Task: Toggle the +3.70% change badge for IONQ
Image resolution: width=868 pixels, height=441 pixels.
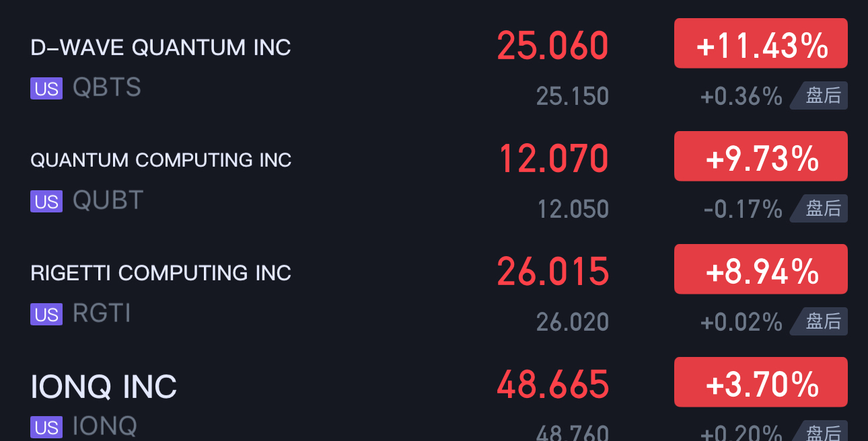Action: point(760,383)
